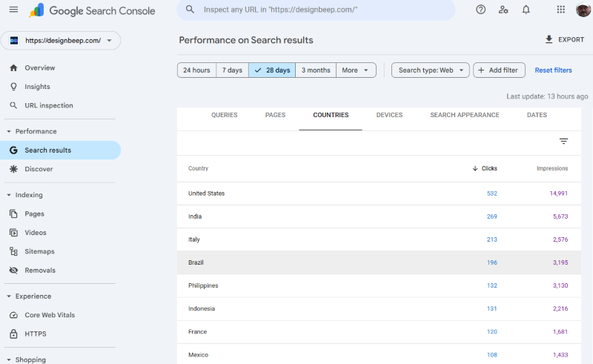The width and height of the screenshot is (593, 364).
Task: Open users and permissions settings icon
Action: (x=503, y=10)
